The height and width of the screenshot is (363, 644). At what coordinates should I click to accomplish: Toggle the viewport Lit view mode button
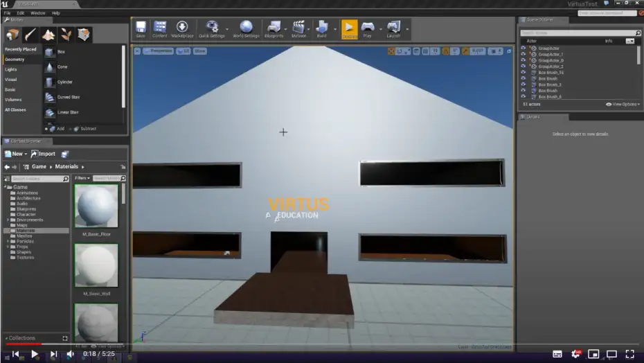click(x=184, y=51)
